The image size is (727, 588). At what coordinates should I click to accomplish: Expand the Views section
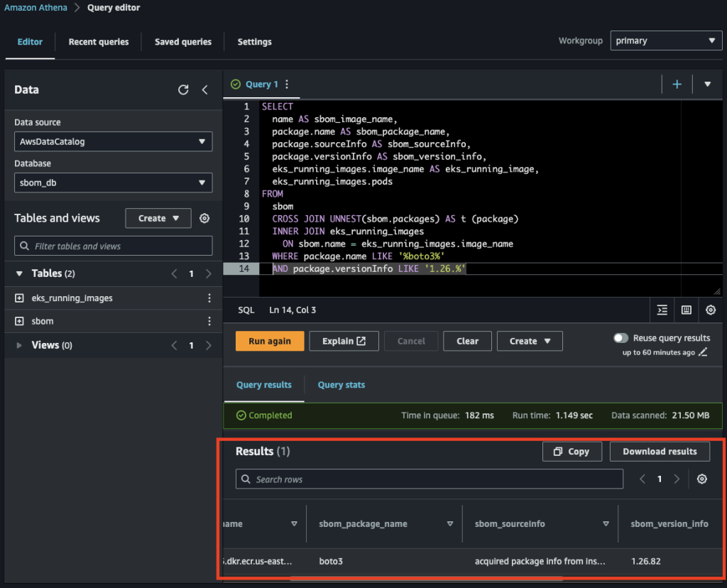pyautogui.click(x=19, y=344)
